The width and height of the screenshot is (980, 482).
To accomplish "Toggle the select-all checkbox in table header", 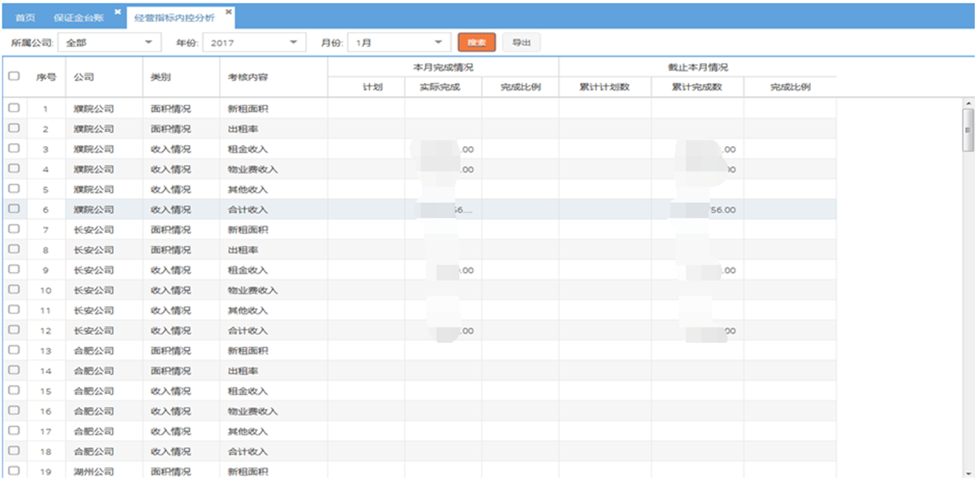I will tap(14, 77).
